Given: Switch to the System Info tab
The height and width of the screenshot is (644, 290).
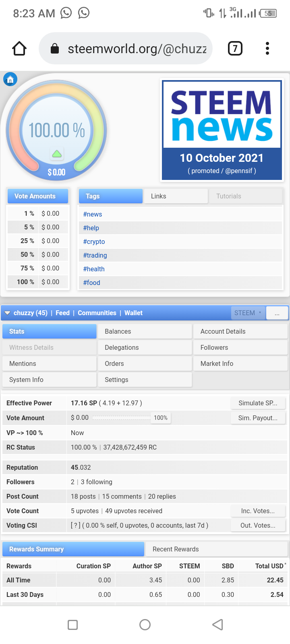Looking at the screenshot, I should [50, 380].
